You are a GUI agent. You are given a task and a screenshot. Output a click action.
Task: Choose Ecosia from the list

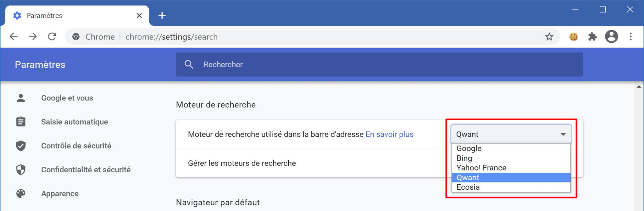468,187
